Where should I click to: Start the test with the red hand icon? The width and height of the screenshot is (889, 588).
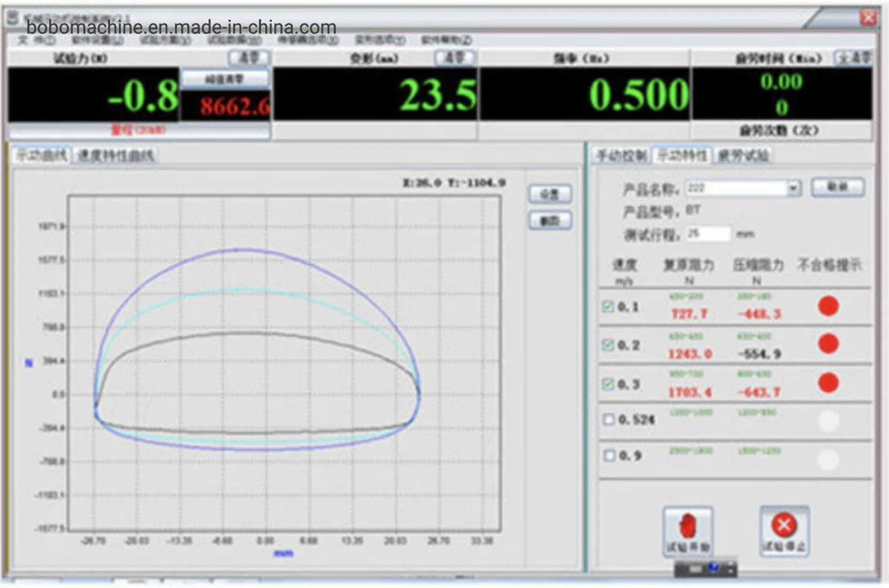tap(688, 531)
